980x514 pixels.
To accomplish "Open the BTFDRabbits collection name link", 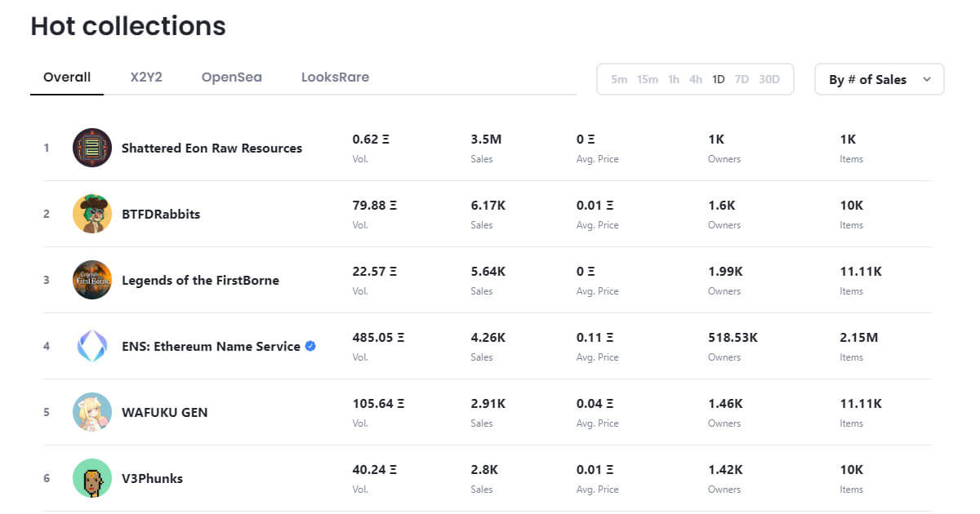I will pyautogui.click(x=161, y=214).
